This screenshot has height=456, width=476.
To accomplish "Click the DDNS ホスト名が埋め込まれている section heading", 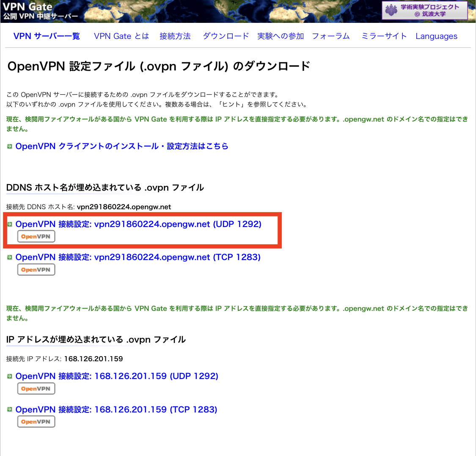I will point(105,188).
